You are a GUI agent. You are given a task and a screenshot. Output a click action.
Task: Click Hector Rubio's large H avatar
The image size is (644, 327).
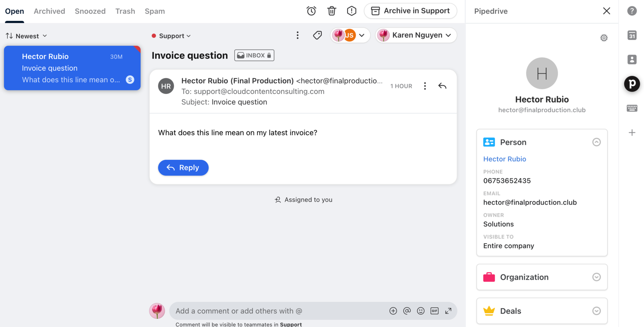tap(542, 73)
